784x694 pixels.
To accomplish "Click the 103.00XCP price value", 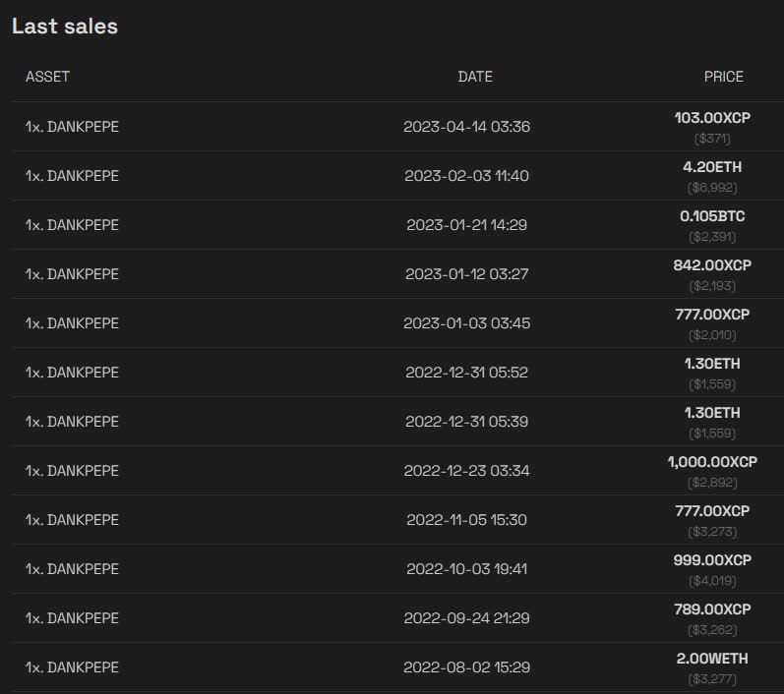I will [x=712, y=117].
